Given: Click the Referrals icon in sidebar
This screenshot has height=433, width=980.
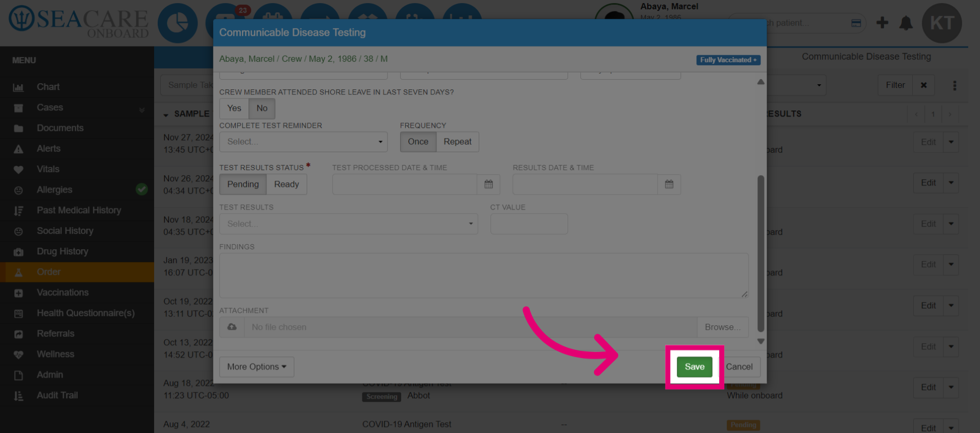Looking at the screenshot, I should coord(18,334).
